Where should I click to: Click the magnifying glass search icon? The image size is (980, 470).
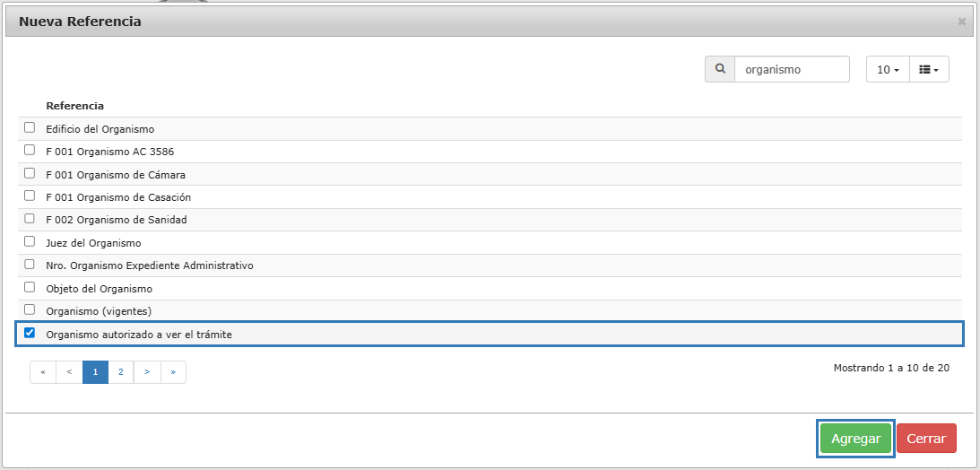pos(720,69)
